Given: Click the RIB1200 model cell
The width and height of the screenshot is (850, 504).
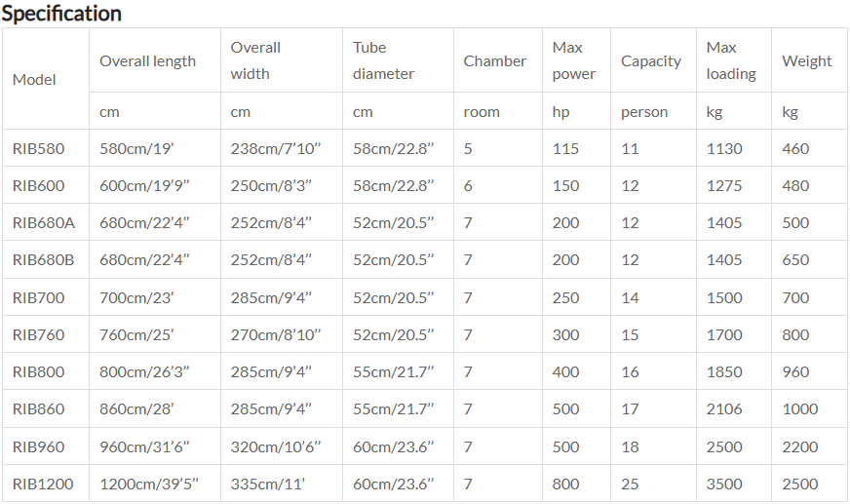Looking at the screenshot, I should pos(46,484).
